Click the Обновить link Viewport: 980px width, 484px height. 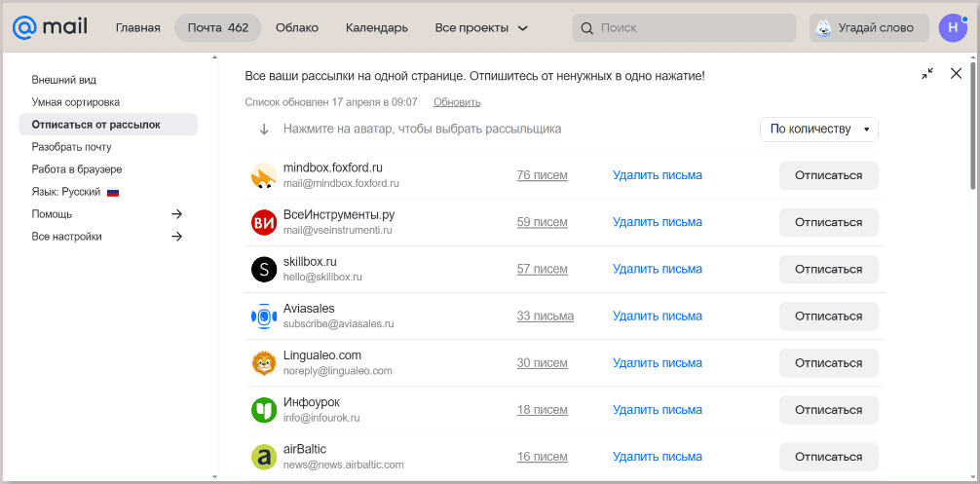[457, 102]
